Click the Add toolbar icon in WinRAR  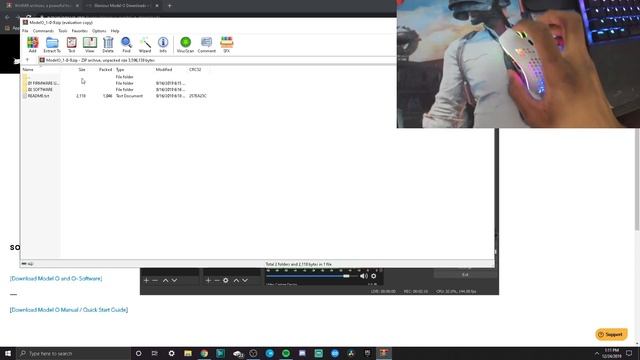(33, 44)
